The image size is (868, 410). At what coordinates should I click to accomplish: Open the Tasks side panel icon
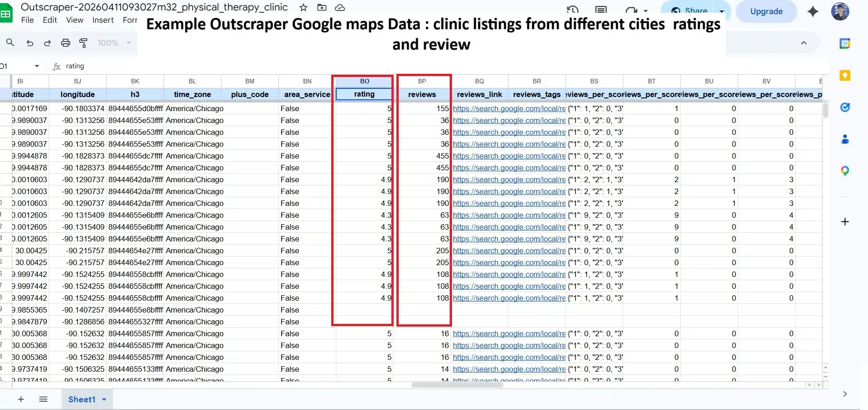click(x=845, y=108)
